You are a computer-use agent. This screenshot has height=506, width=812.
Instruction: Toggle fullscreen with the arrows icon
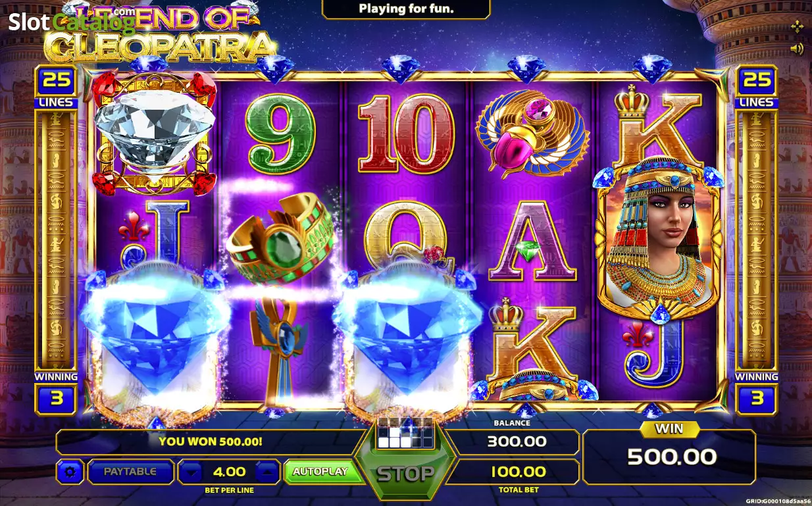pos(796,26)
